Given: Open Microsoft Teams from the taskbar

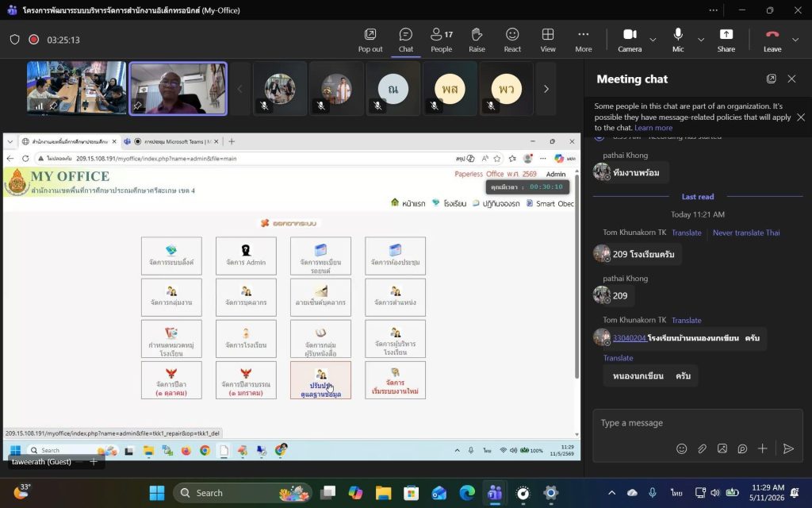Looking at the screenshot, I should [x=495, y=492].
